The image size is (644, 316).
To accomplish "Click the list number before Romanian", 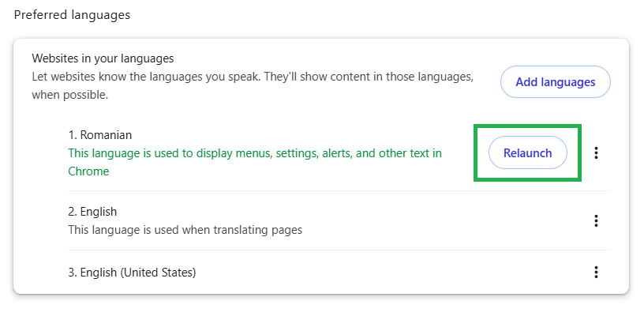I will point(73,135).
